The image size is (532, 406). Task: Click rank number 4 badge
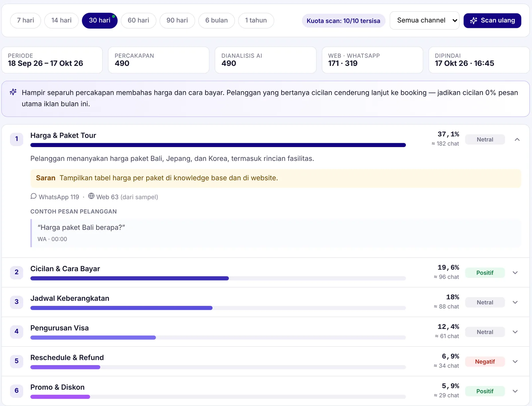click(x=17, y=331)
